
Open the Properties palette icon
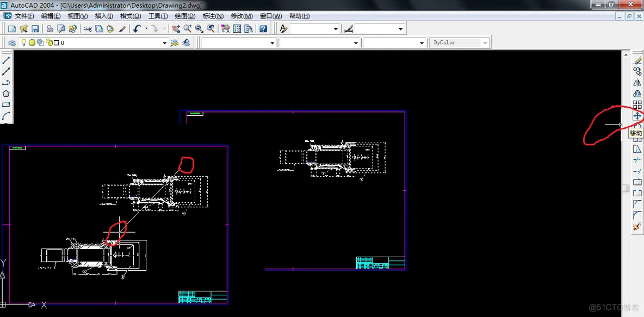225,29
